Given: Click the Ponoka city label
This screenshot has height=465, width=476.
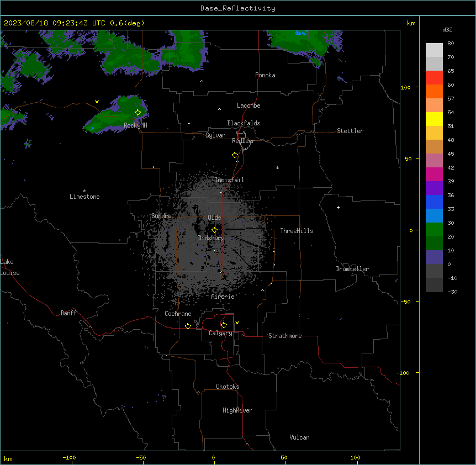Looking at the screenshot, I should pos(265,75).
